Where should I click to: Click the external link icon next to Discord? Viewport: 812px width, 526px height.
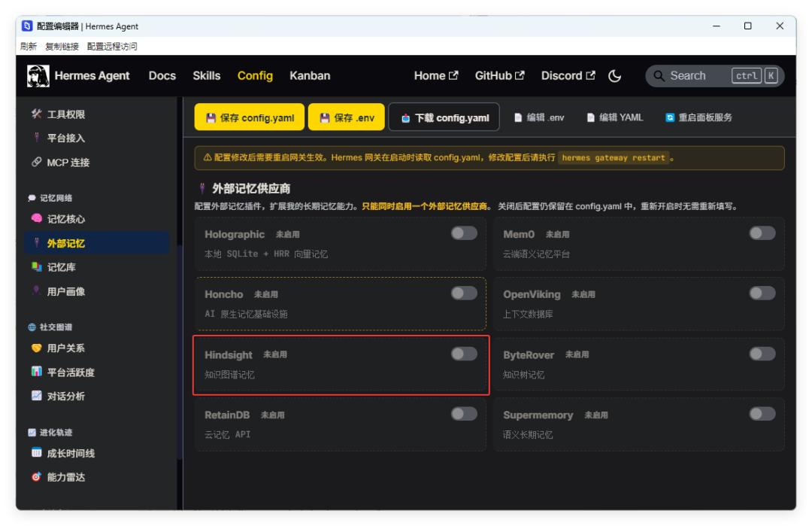(590, 76)
